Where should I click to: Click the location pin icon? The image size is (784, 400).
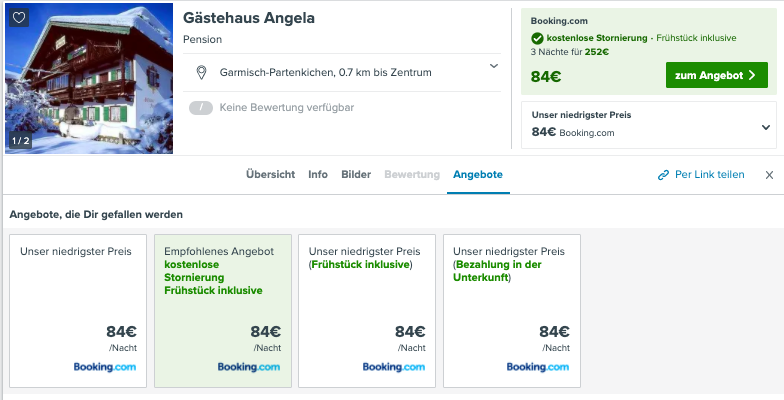pyautogui.click(x=201, y=72)
